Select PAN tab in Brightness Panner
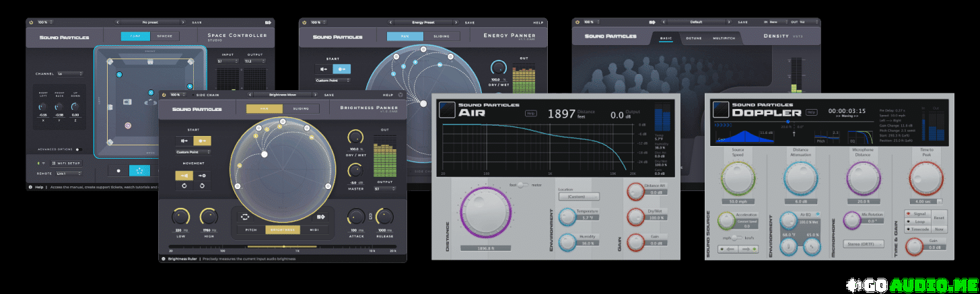 265,109
